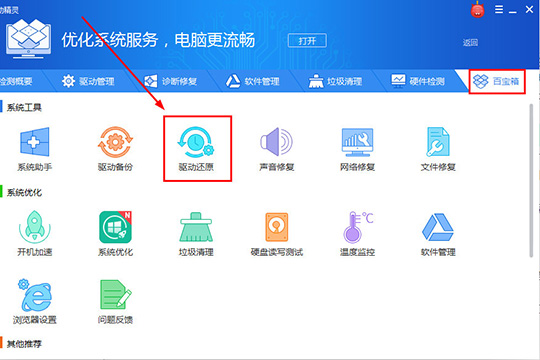The width and height of the screenshot is (540, 360).
Task: Click the 系统工具 section heading
Action: pos(24,107)
